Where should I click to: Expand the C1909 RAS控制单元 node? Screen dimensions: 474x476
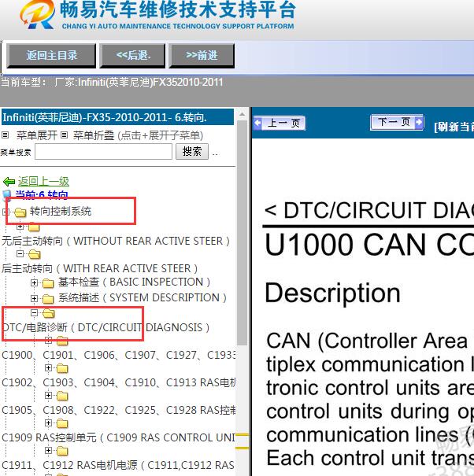(48, 422)
